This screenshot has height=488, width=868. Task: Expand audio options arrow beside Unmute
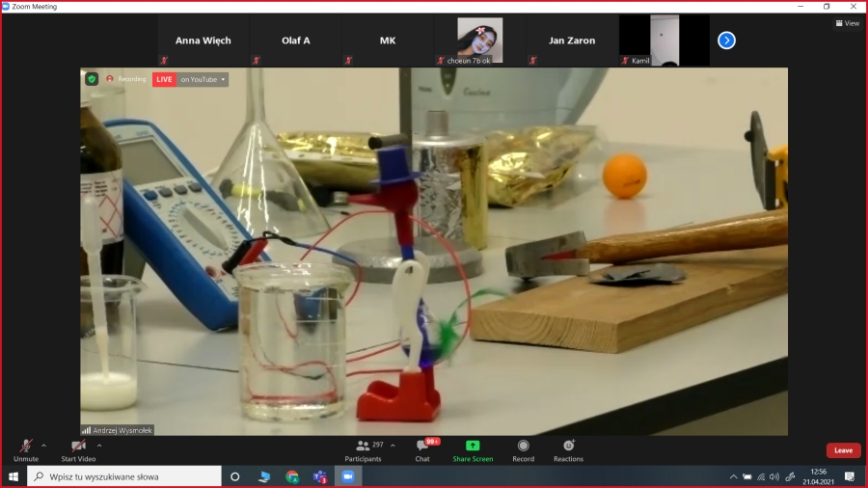(x=43, y=446)
